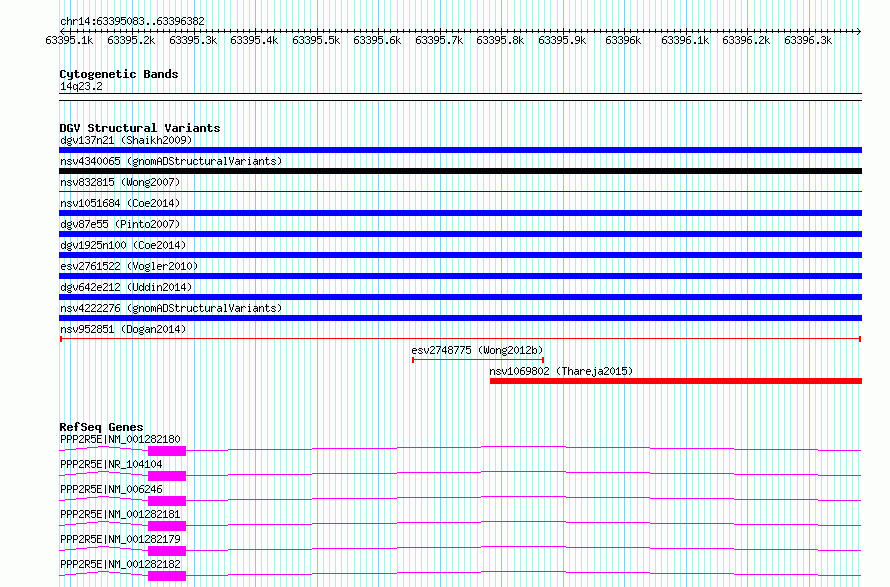Click the thin nsv832815 (Wong2007) line
The image size is (890, 587).
tap(460, 192)
